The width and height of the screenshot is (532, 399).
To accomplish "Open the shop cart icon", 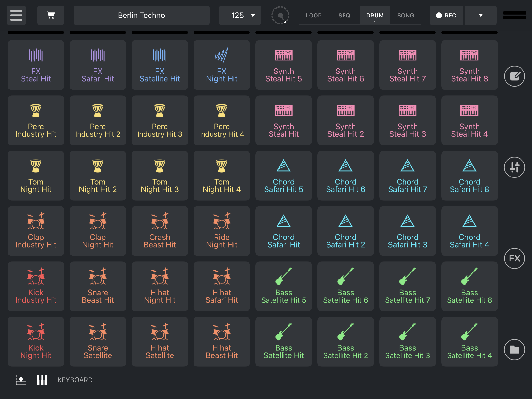I will (50, 15).
